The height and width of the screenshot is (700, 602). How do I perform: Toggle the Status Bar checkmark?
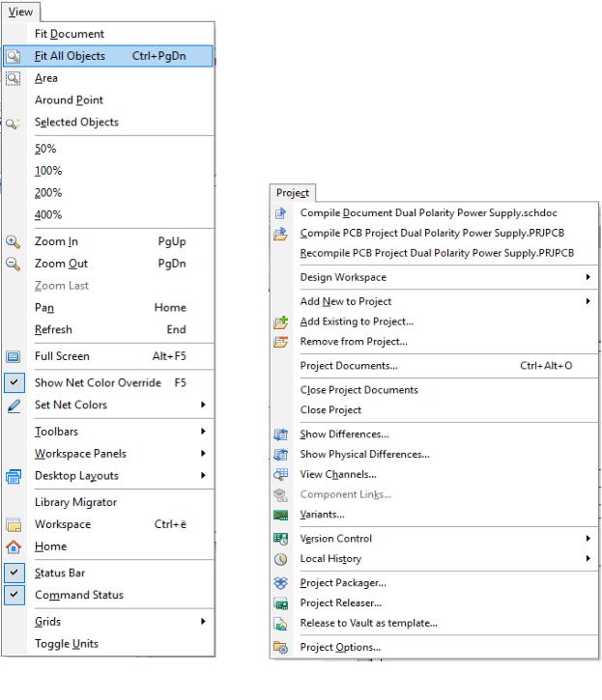click(x=14, y=573)
